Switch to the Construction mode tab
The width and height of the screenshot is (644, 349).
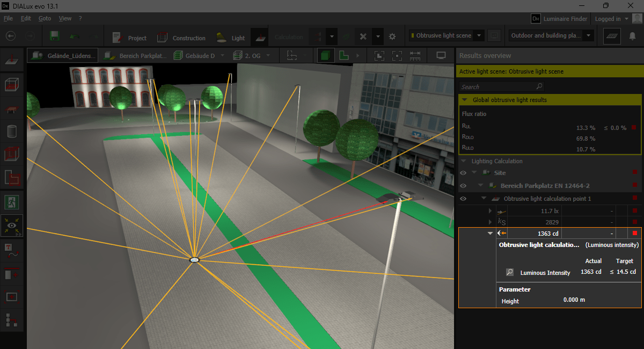181,38
